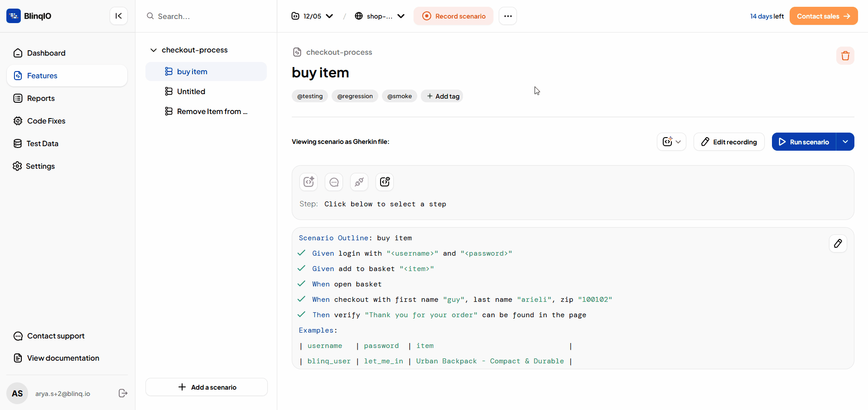Screen dimensions: 868x410
Task: Open the shop environment dropdown
Action: (x=380, y=16)
